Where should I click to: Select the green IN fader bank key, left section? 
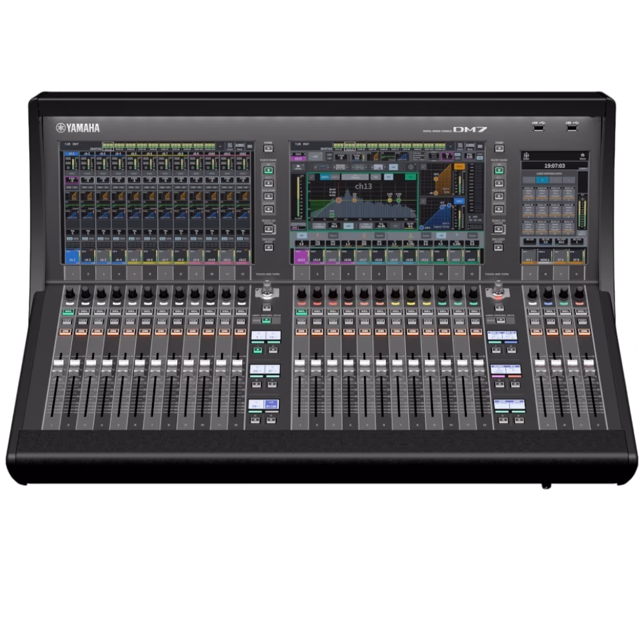pyautogui.click(x=269, y=170)
